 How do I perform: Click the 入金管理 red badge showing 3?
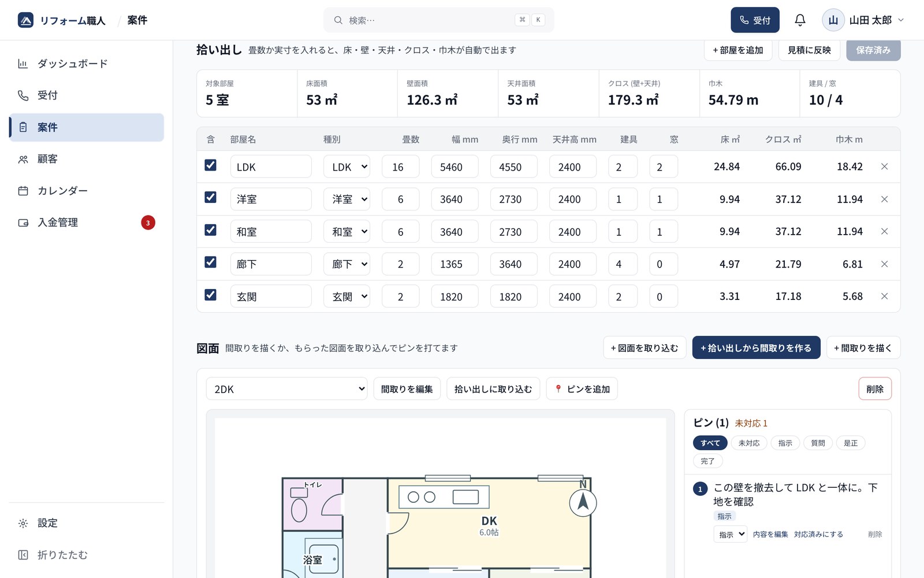148,223
